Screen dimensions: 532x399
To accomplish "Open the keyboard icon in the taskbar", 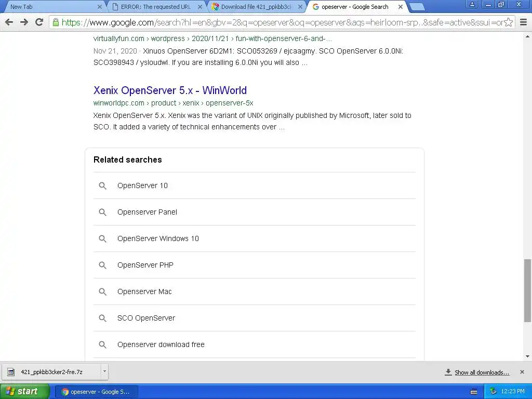I will tap(474, 392).
